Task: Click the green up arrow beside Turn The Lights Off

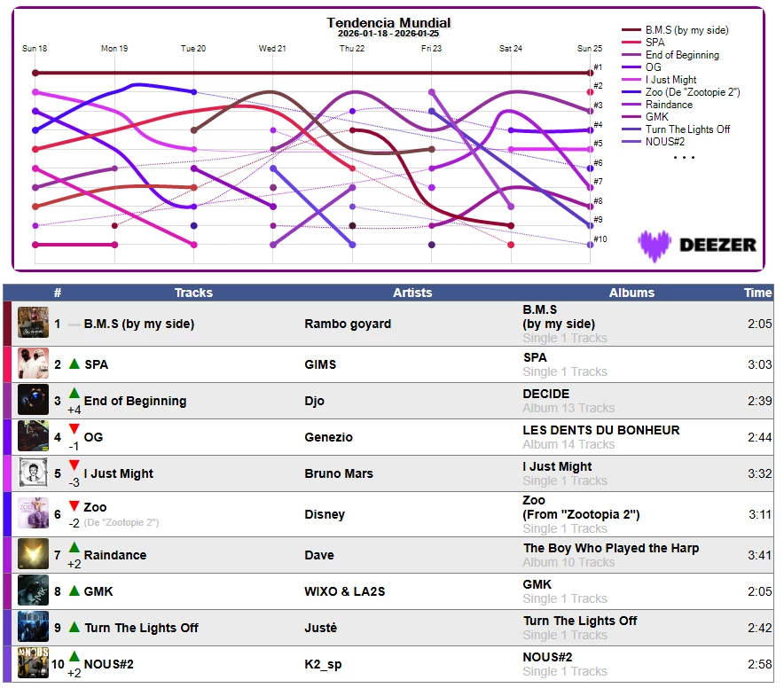Action: (74, 627)
